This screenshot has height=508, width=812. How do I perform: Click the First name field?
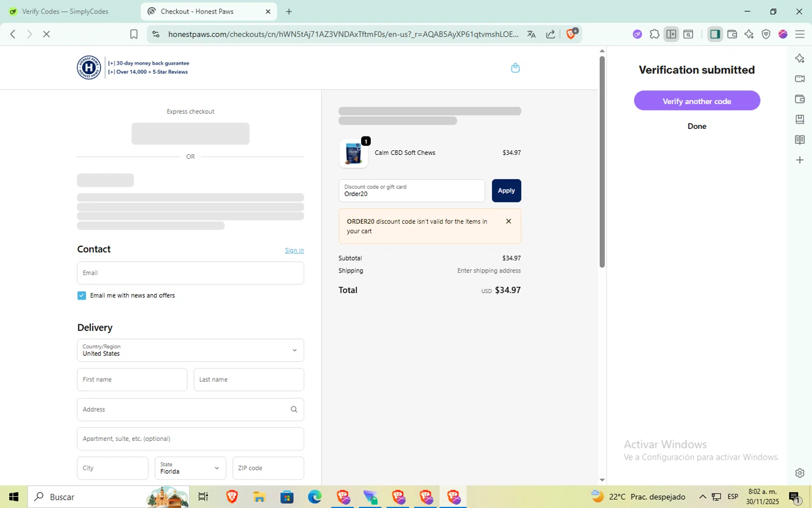(132, 380)
